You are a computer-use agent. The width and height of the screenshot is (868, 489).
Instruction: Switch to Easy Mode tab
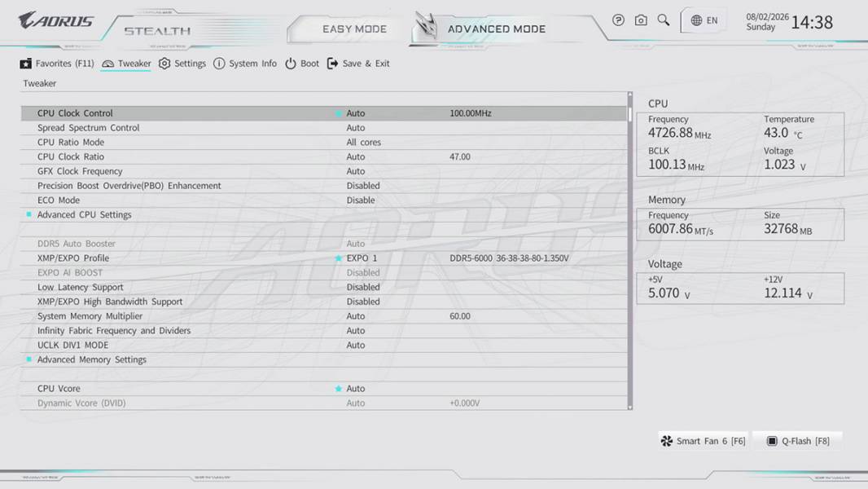(354, 29)
